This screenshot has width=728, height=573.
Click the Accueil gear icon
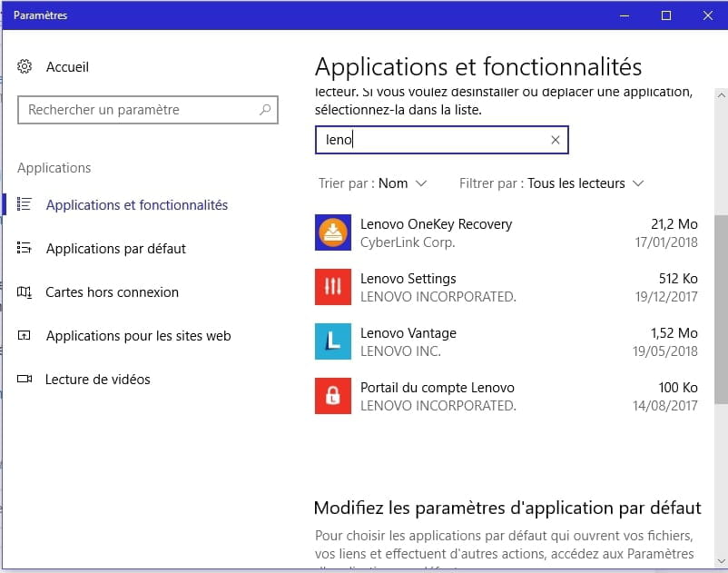25,67
